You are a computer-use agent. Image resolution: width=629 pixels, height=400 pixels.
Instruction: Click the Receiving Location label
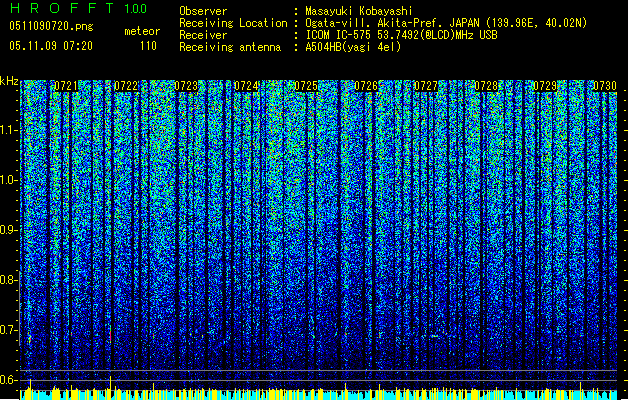pyautogui.click(x=233, y=23)
